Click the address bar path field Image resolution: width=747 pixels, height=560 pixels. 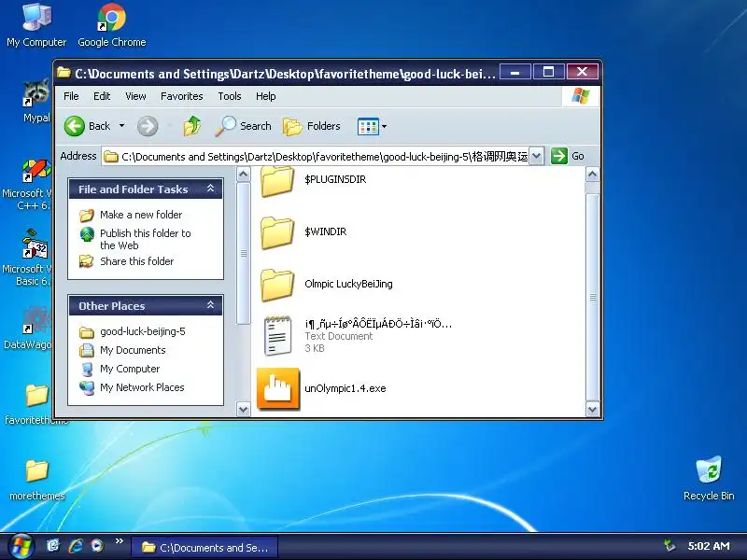pos(316,156)
